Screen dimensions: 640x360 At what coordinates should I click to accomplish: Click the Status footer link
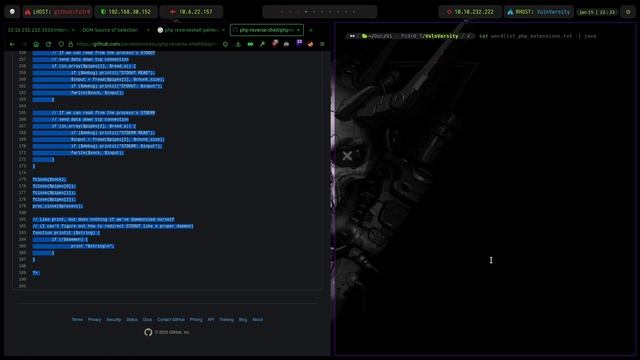pyautogui.click(x=132, y=320)
